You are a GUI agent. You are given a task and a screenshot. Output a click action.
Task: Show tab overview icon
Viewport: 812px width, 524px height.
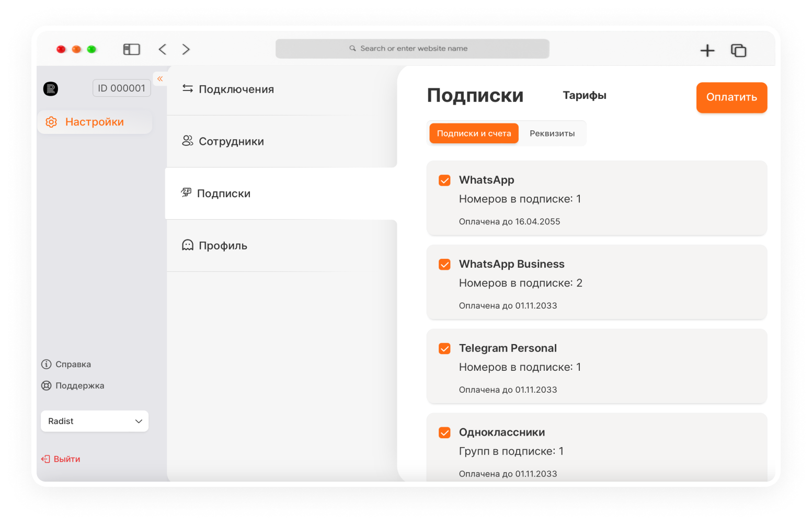(x=738, y=50)
